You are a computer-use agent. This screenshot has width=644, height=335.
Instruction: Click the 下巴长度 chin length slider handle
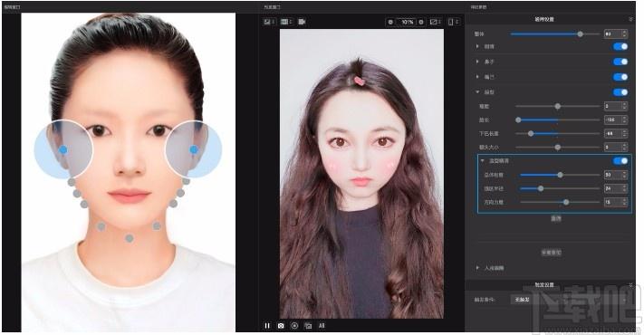(x=531, y=133)
